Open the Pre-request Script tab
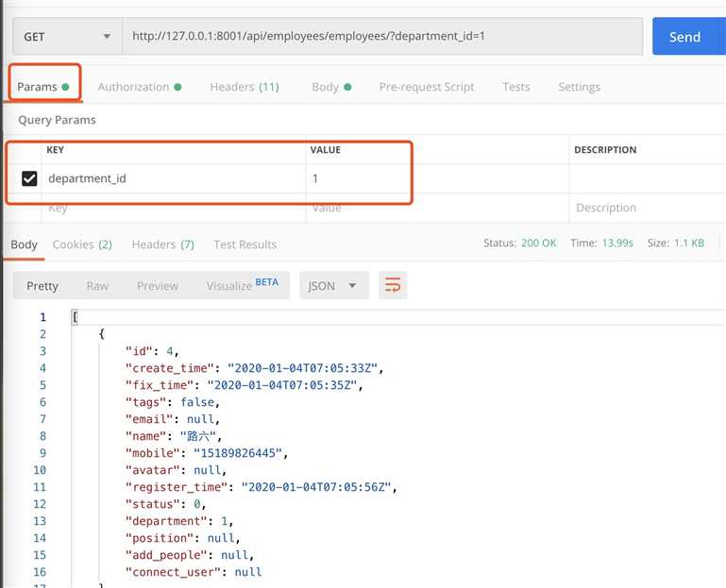Image resolution: width=726 pixels, height=588 pixels. coord(427,87)
